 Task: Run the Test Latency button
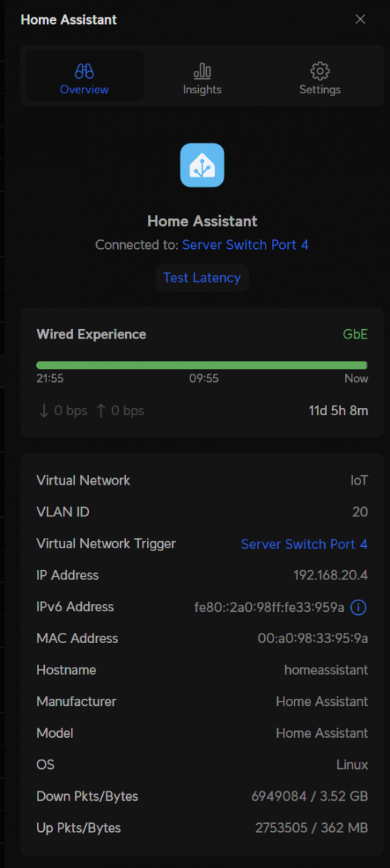click(x=202, y=278)
